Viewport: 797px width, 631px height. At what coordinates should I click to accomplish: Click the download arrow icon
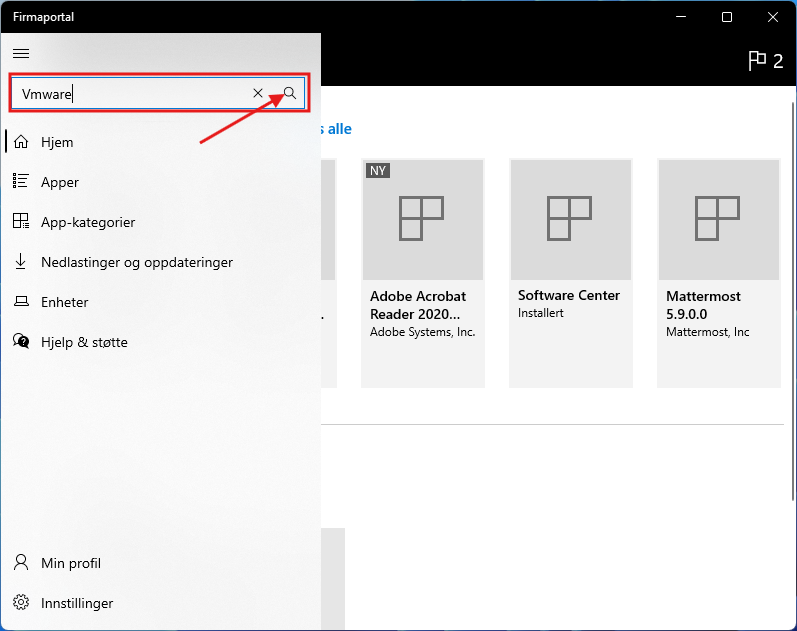pyautogui.click(x=20, y=261)
